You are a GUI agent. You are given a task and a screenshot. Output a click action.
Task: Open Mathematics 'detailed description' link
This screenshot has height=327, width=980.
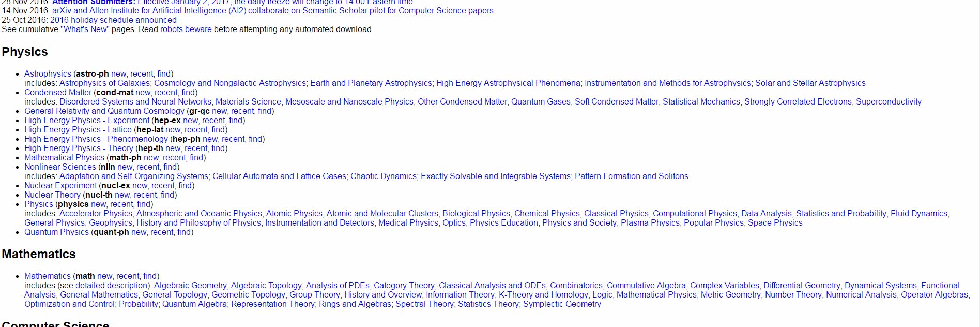pyautogui.click(x=112, y=286)
